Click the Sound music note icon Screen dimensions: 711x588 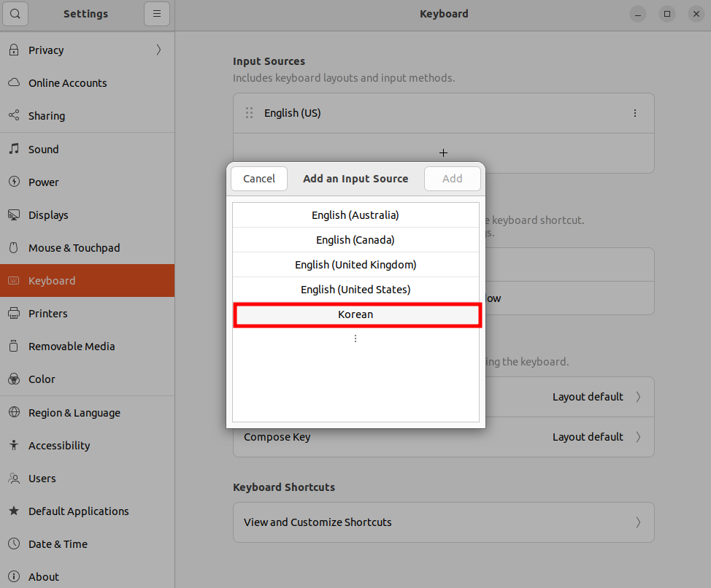click(14, 149)
